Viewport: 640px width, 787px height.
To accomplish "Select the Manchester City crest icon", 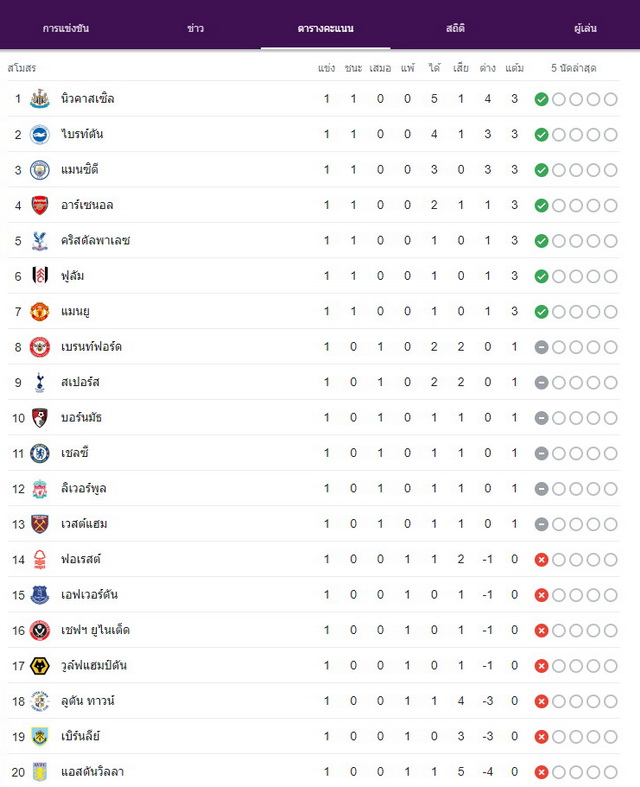I will click(x=40, y=170).
